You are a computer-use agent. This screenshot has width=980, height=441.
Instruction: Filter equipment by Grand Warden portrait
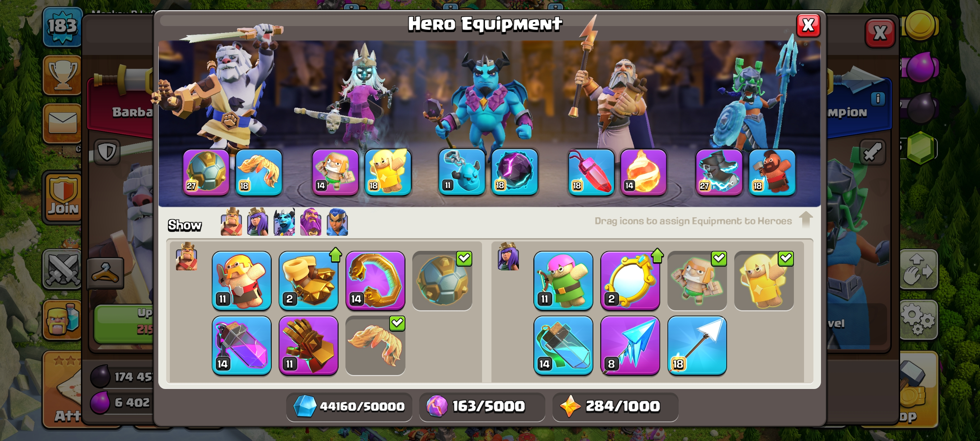pyautogui.click(x=310, y=222)
